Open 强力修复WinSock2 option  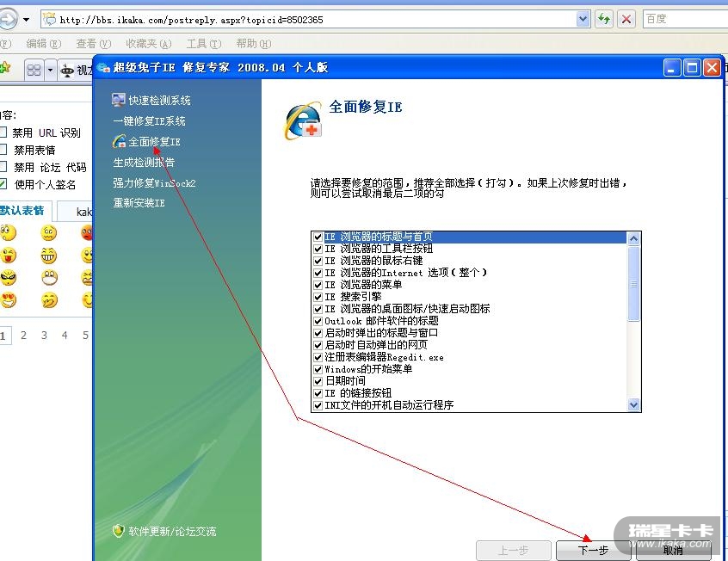(154, 182)
